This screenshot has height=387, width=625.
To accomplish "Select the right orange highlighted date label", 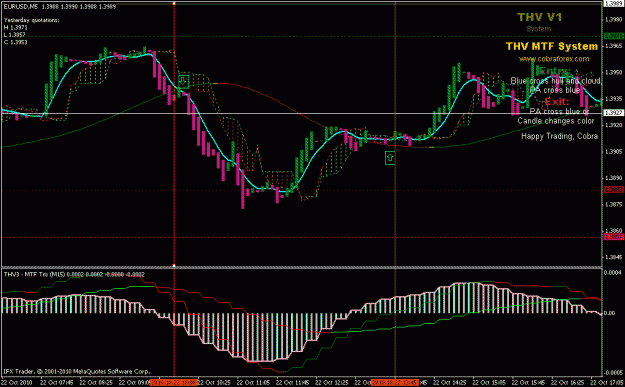I will (395, 383).
